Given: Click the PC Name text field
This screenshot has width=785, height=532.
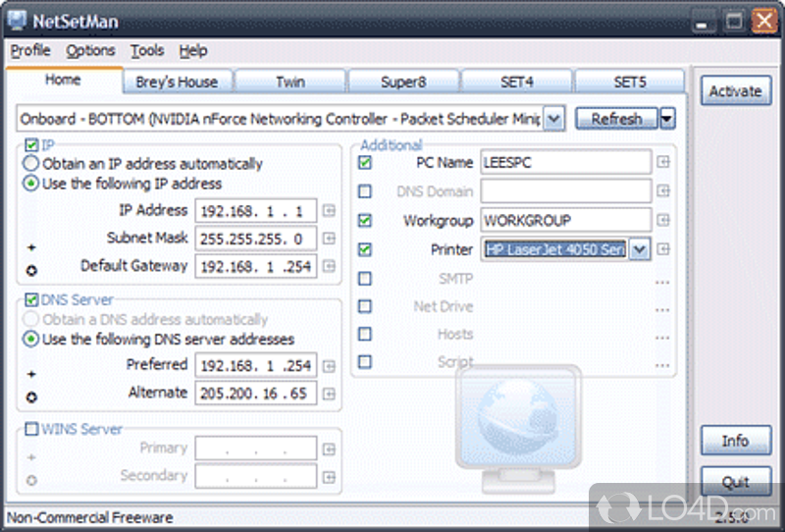Looking at the screenshot, I should (566, 162).
